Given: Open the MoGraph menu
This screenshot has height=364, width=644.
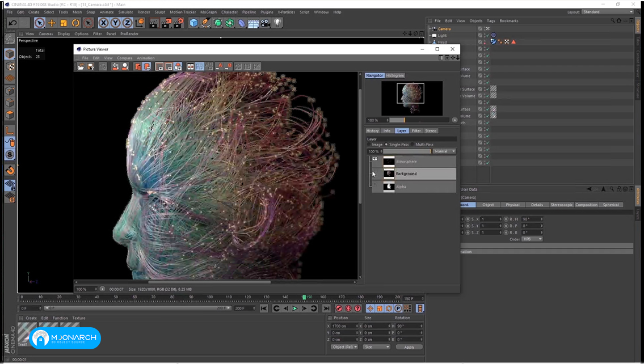Looking at the screenshot, I should coord(208,12).
